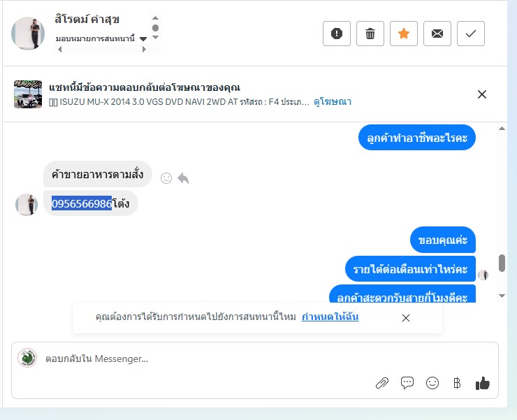Reply to the food seller message
This screenshot has width=517, height=420.
[x=183, y=178]
